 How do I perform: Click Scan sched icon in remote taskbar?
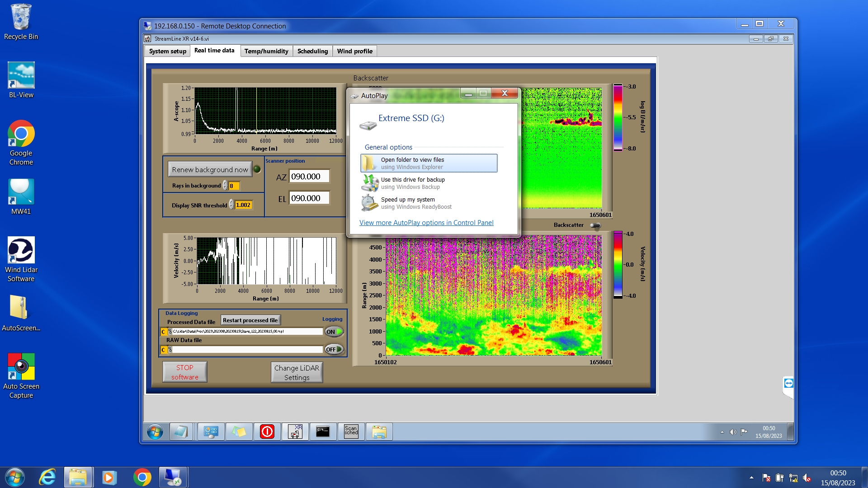351,432
